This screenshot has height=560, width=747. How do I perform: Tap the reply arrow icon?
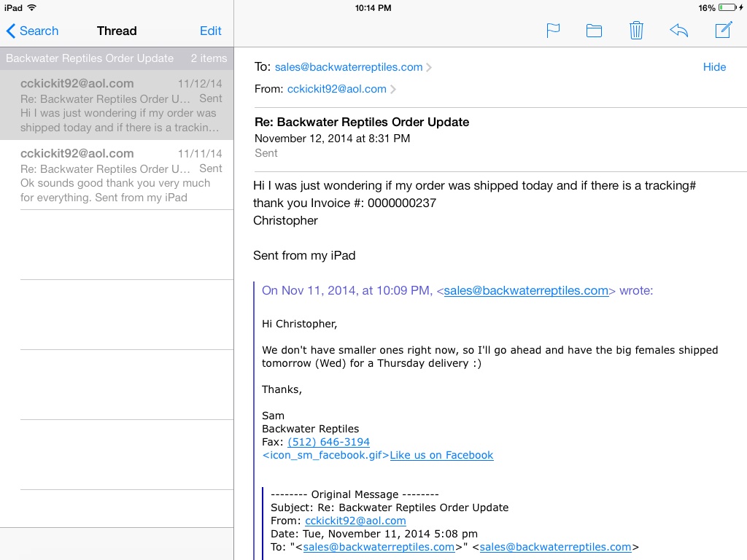tap(679, 31)
